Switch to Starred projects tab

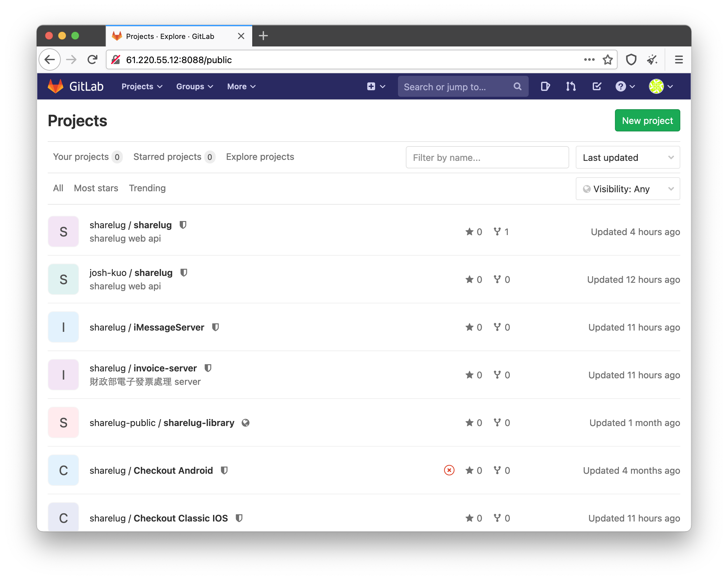click(174, 157)
